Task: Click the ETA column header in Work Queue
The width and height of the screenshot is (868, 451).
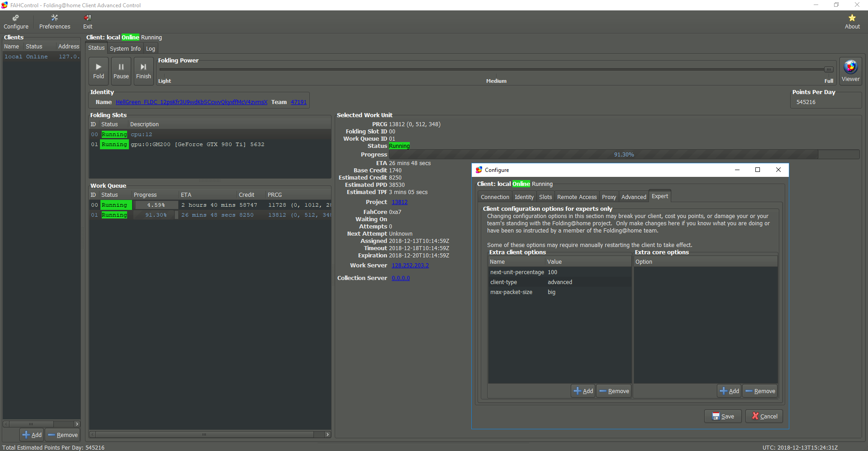Action: click(208, 195)
